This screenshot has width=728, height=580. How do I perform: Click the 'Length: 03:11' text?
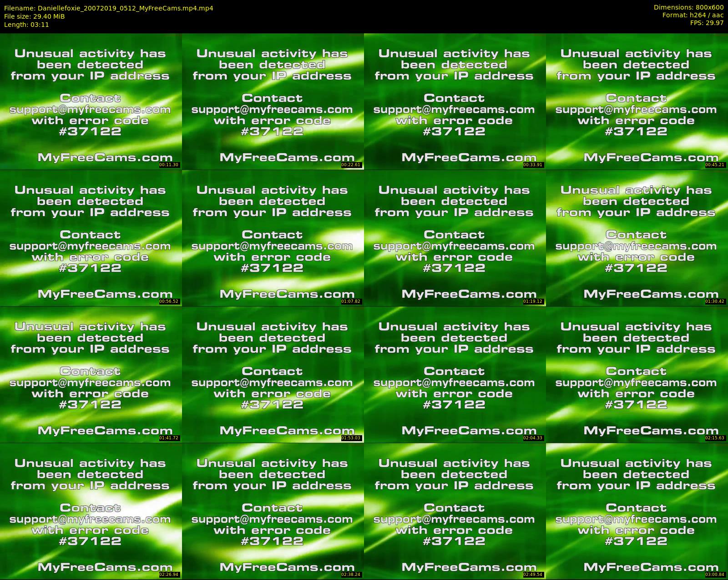(x=26, y=25)
